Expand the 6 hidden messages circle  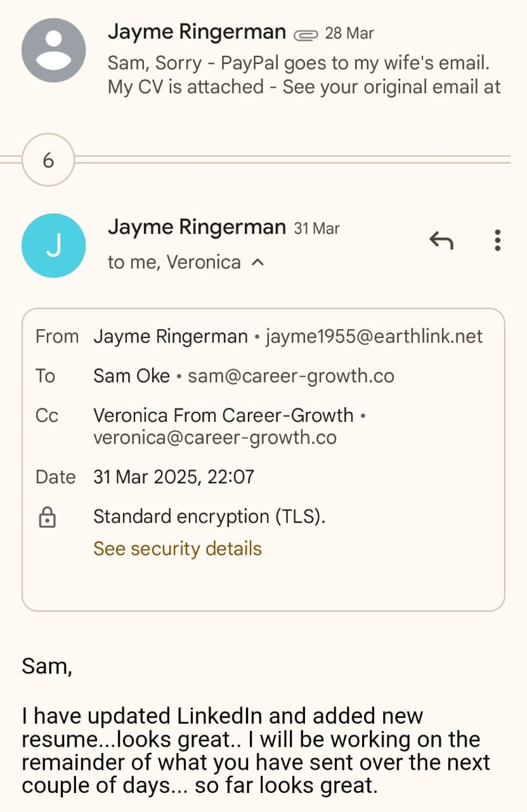pyautogui.click(x=48, y=160)
